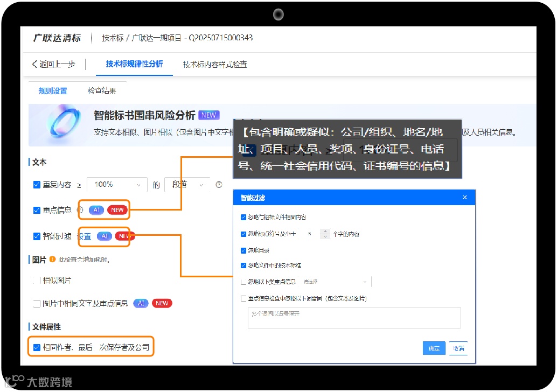Click the blue ring banner graphic
557x392 pixels.
click(x=64, y=121)
